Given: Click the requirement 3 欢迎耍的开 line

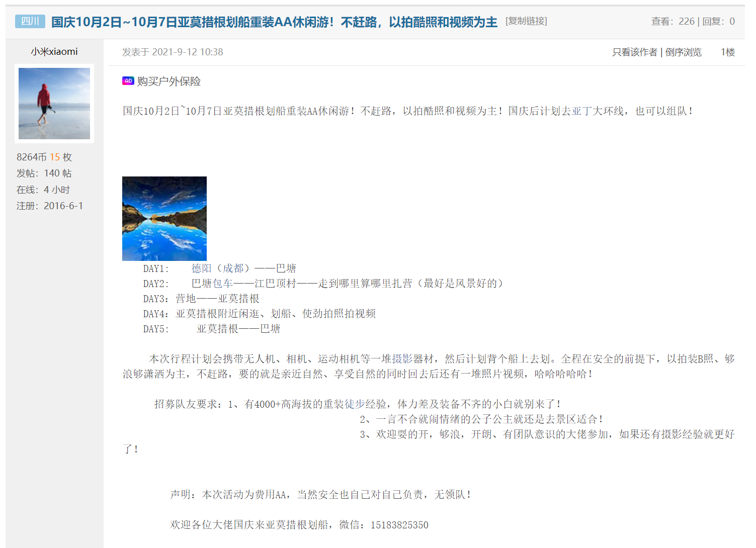Looking at the screenshot, I should (x=429, y=442).
